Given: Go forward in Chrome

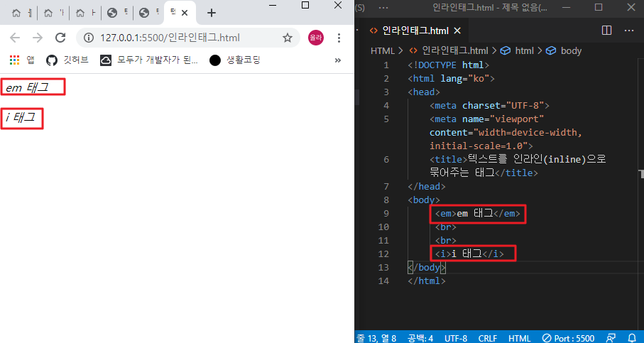Looking at the screenshot, I should click(x=38, y=38).
